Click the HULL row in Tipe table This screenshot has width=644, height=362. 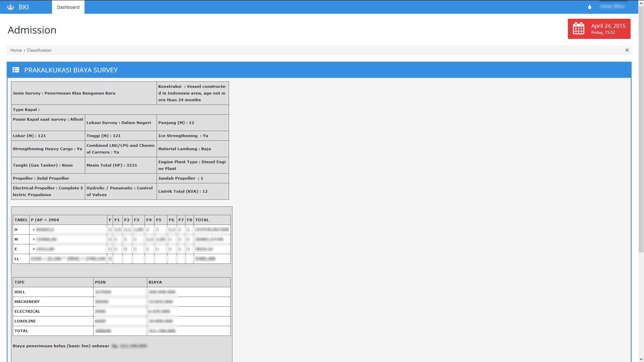coord(20,292)
